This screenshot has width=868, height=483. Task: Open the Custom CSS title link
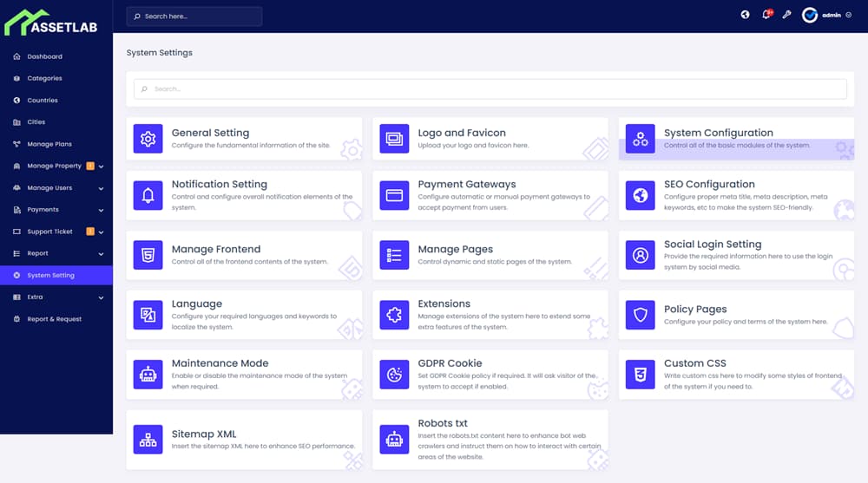click(x=694, y=363)
